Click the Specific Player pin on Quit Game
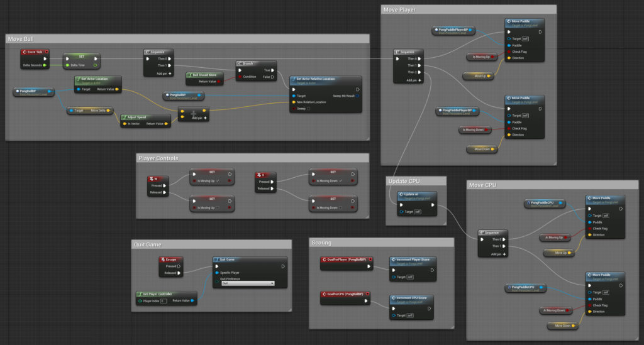This screenshot has height=345, width=644. [x=217, y=273]
